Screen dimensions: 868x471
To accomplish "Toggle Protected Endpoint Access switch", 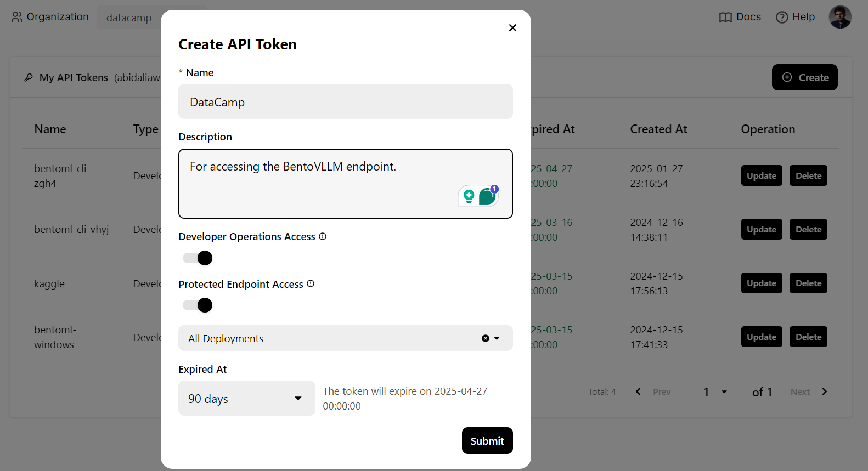I will point(198,305).
